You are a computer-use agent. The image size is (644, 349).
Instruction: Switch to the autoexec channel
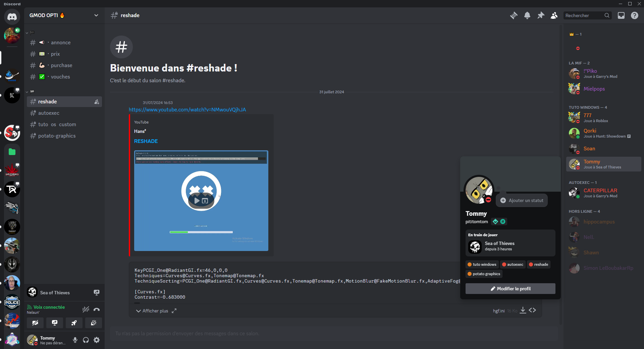tap(64, 113)
